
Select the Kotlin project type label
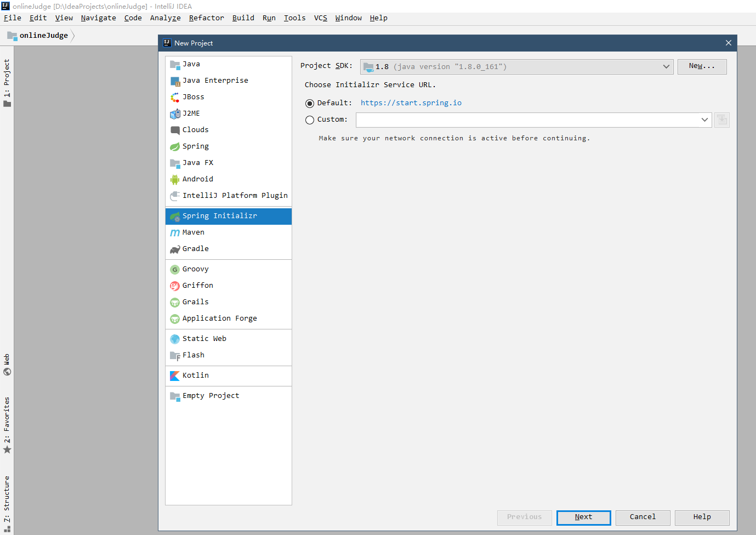196,375
